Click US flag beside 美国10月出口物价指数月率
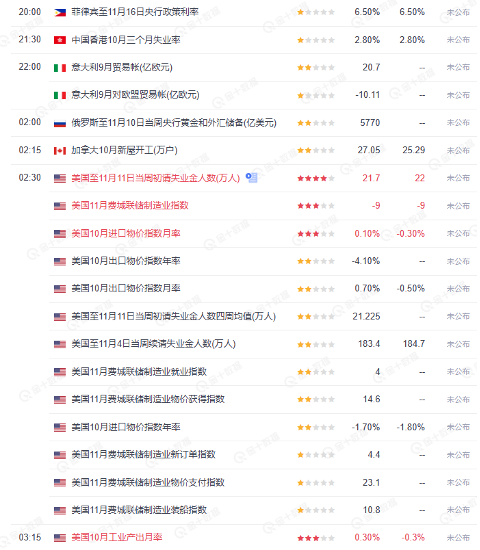 tap(60, 289)
